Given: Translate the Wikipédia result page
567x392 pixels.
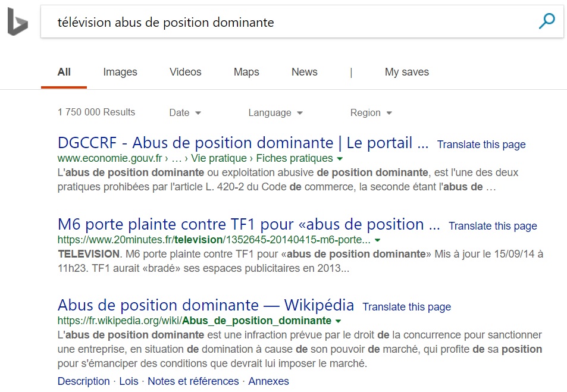Looking at the screenshot, I should point(407,307).
